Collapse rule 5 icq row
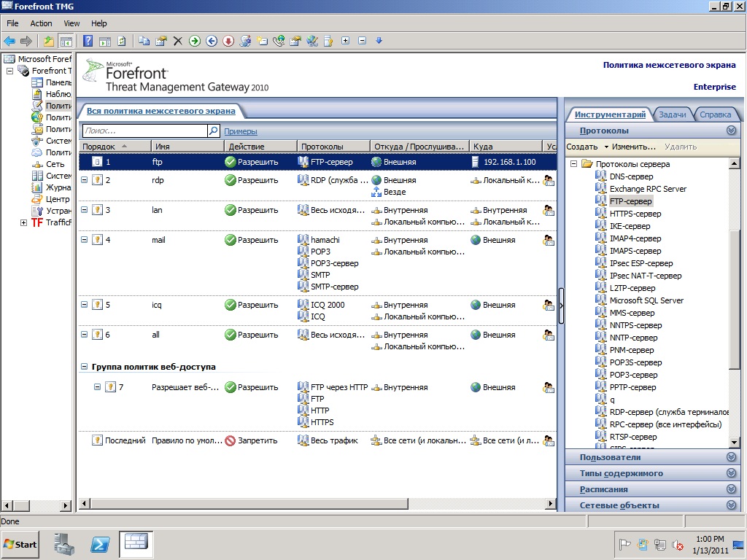The image size is (747, 560). point(85,304)
